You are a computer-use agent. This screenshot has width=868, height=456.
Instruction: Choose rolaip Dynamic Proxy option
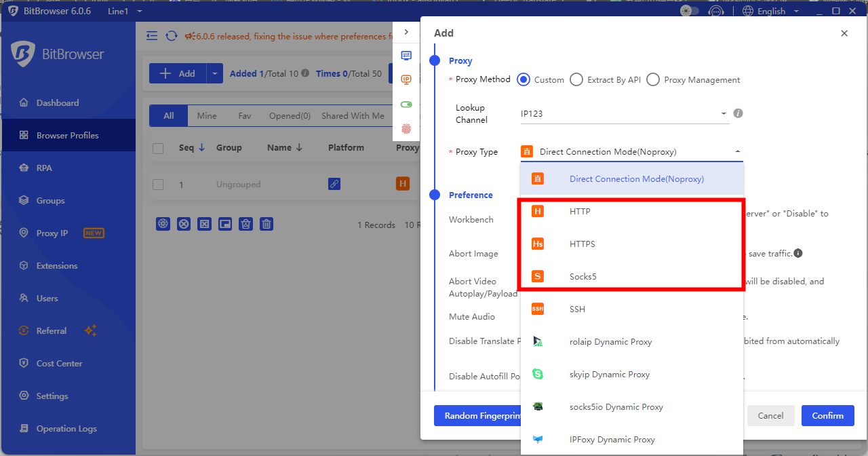click(632, 341)
